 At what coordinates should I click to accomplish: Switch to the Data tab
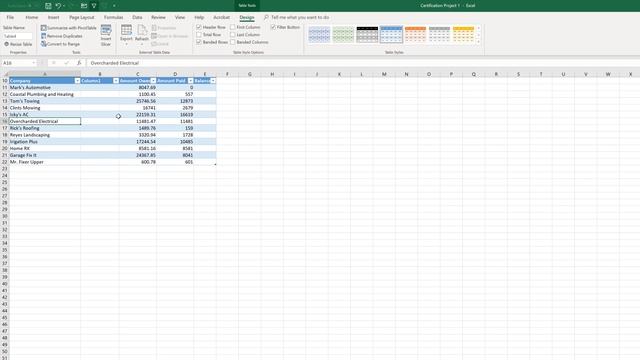click(x=137, y=17)
